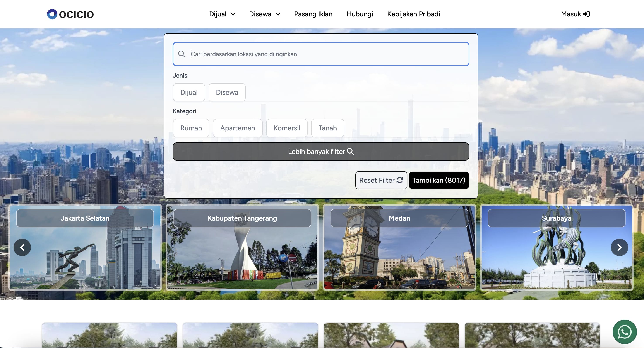Viewport: 644px width, 348px height.
Task: Toggle the Dijual type filter
Action: tap(189, 92)
